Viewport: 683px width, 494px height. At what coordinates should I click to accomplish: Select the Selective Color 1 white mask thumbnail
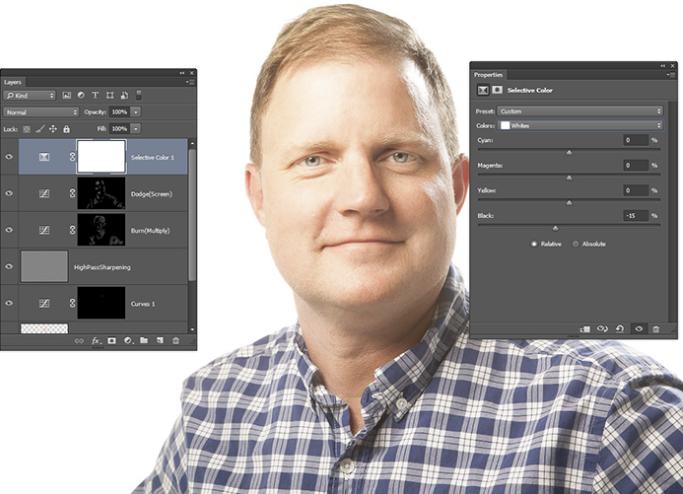[101, 156]
